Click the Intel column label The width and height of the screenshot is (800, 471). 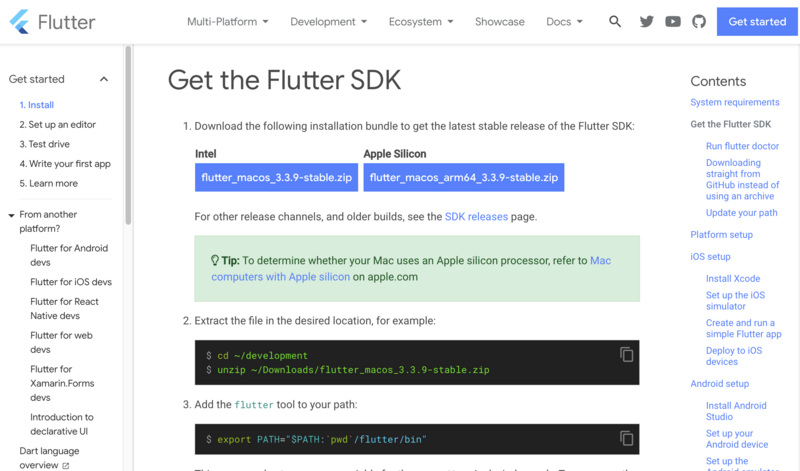click(206, 154)
